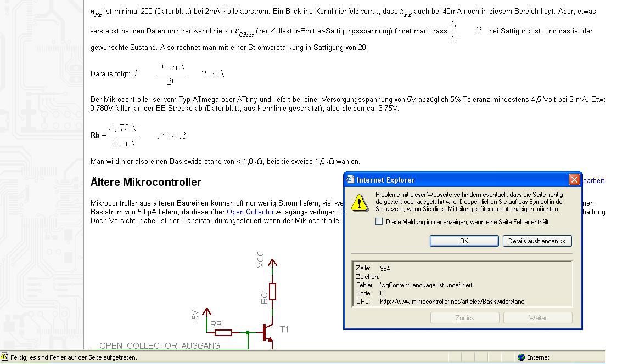Open the 'Open Collector' article link
The width and height of the screenshot is (617, 364).
click(x=250, y=212)
